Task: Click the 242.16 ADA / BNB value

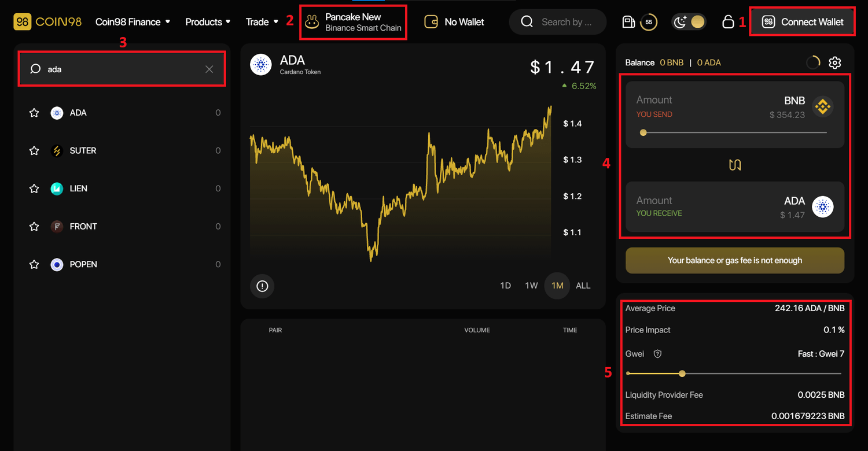Action: [x=810, y=308]
